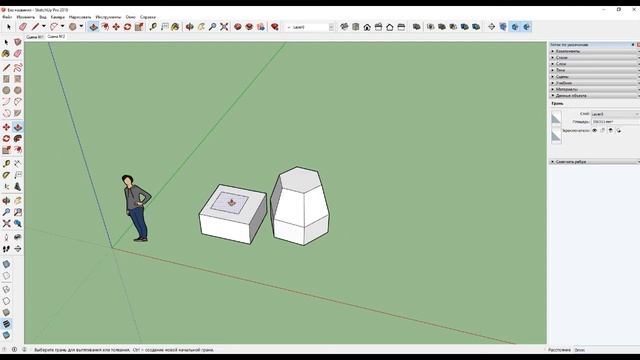Collapse the Данные объекта panel
The height and width of the screenshot is (360, 640).
(594, 96)
